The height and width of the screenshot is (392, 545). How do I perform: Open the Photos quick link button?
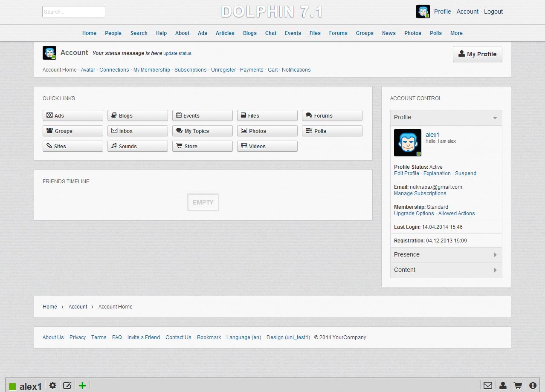click(267, 131)
